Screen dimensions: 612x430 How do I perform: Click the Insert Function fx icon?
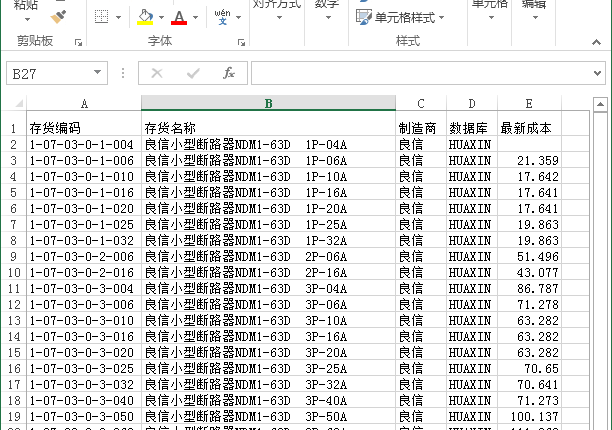pyautogui.click(x=229, y=73)
